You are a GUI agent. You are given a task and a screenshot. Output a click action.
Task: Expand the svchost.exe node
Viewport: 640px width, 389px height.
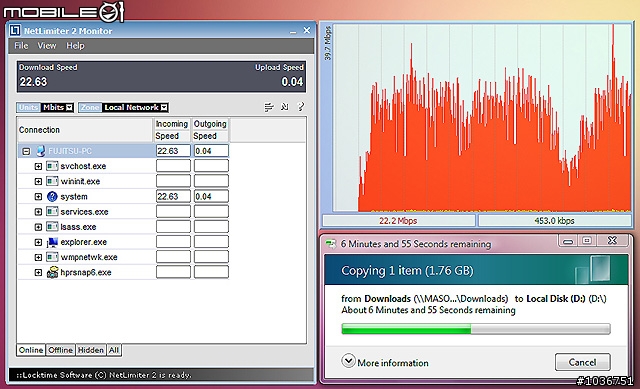pyautogui.click(x=38, y=167)
